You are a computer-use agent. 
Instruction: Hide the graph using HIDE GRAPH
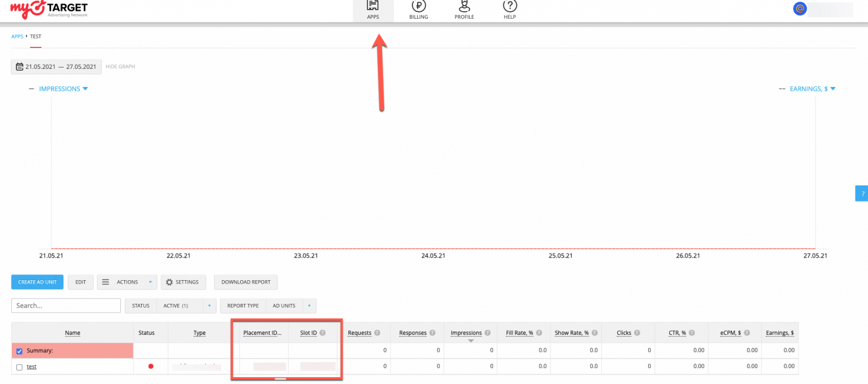pyautogui.click(x=120, y=66)
